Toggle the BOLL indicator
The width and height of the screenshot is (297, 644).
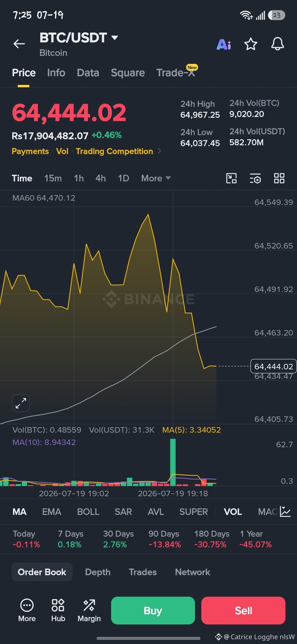[x=88, y=512]
